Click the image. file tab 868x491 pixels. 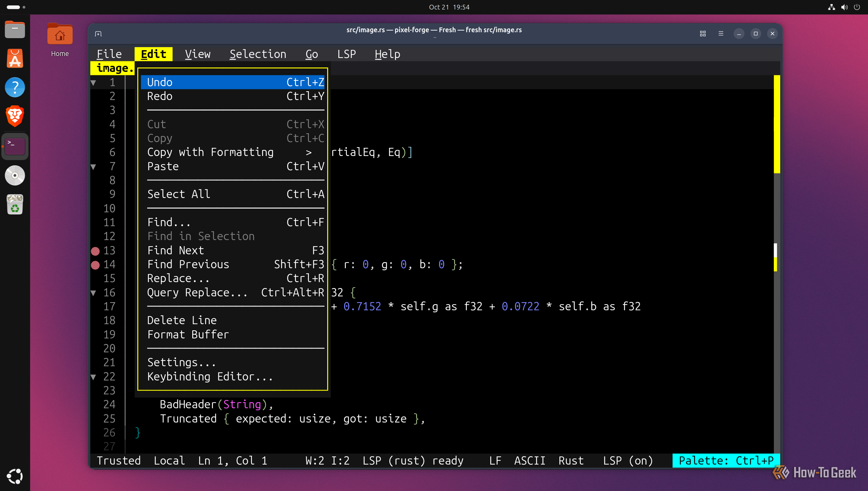tap(113, 68)
